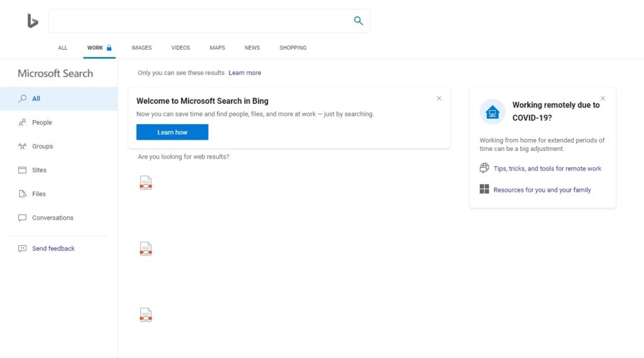Click the remote work house icon
This screenshot has width=644, height=358.
492,112
